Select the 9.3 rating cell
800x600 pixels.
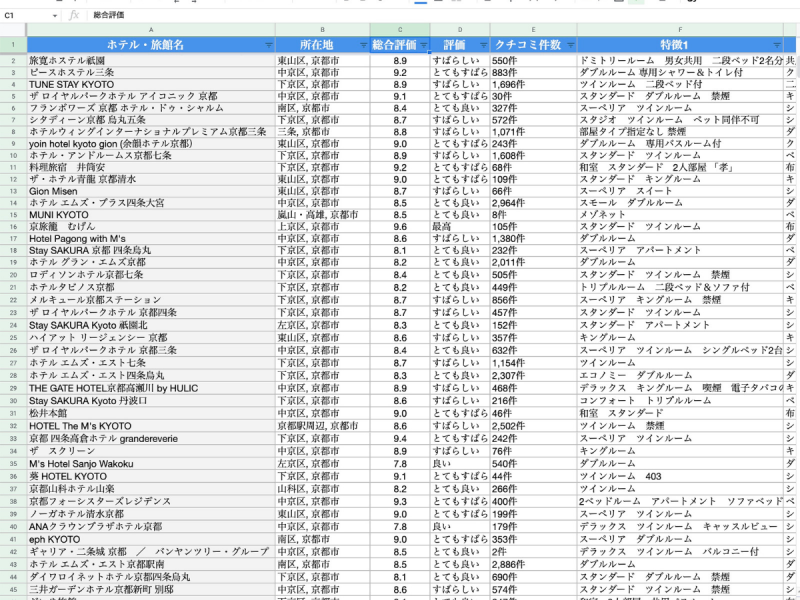tap(400, 502)
